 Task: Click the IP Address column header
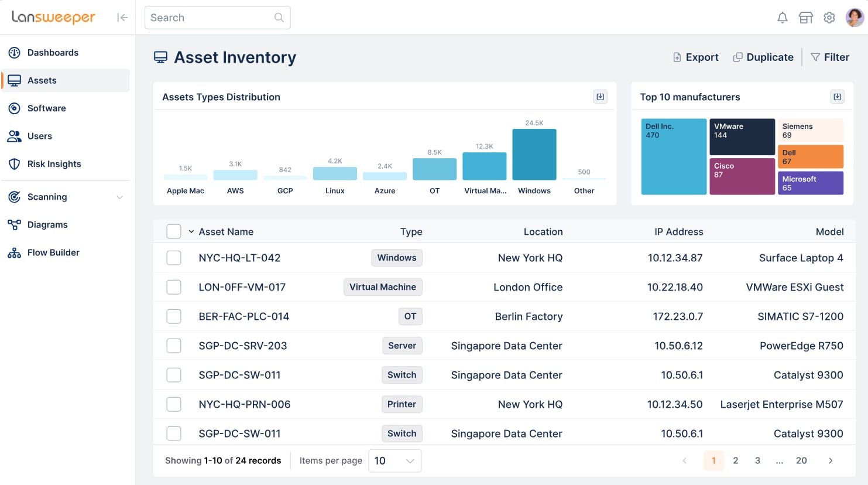679,232
